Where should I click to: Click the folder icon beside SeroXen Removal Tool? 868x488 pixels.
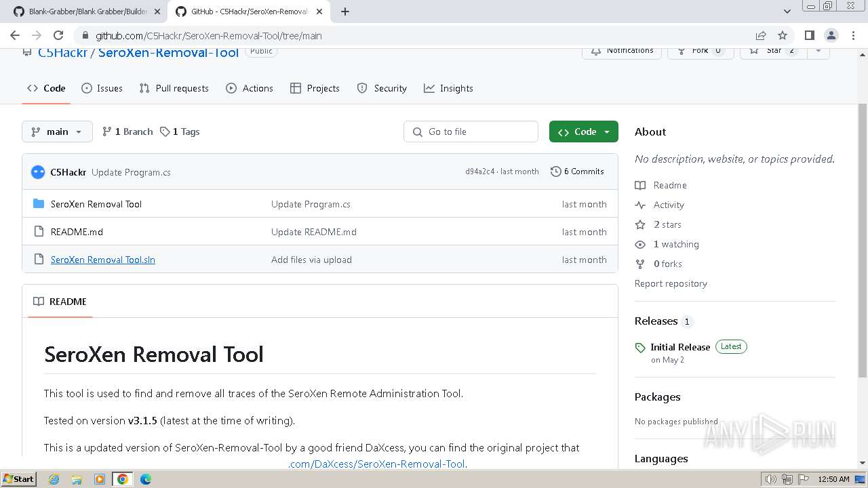39,204
